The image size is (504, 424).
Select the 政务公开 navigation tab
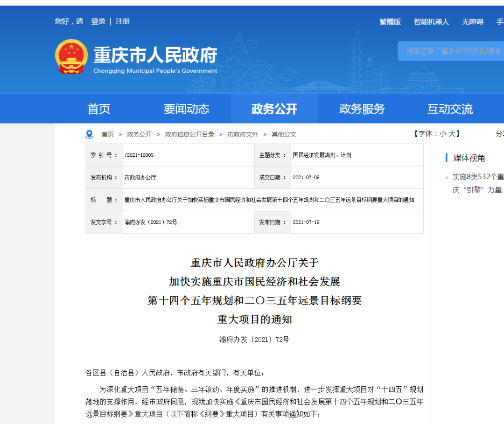[x=274, y=109]
